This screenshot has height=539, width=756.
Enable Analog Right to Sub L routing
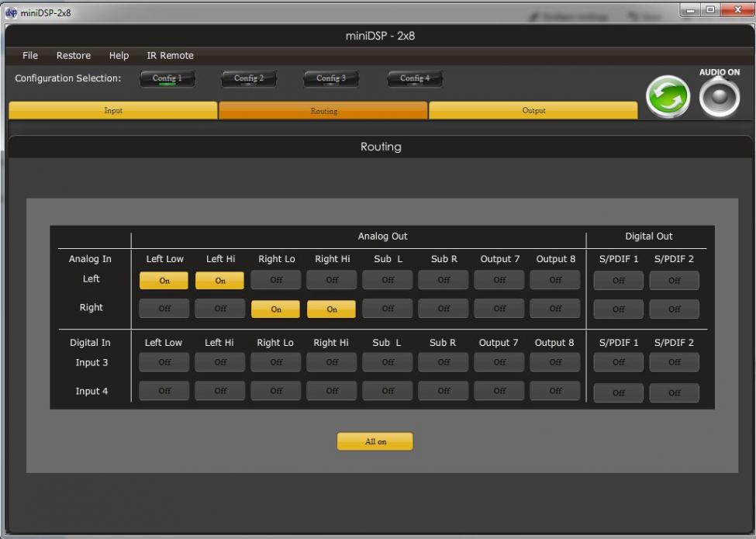(x=388, y=309)
